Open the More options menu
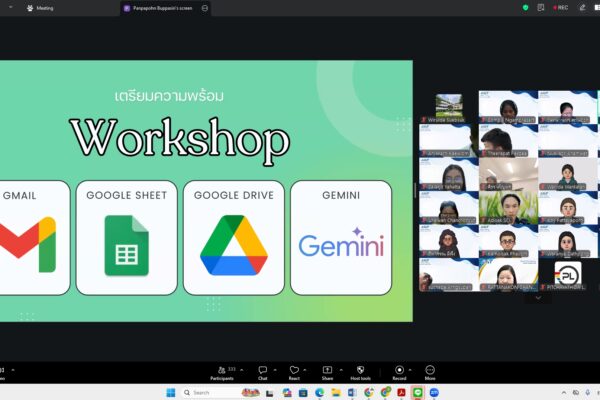The height and width of the screenshot is (400, 600). 430,373
